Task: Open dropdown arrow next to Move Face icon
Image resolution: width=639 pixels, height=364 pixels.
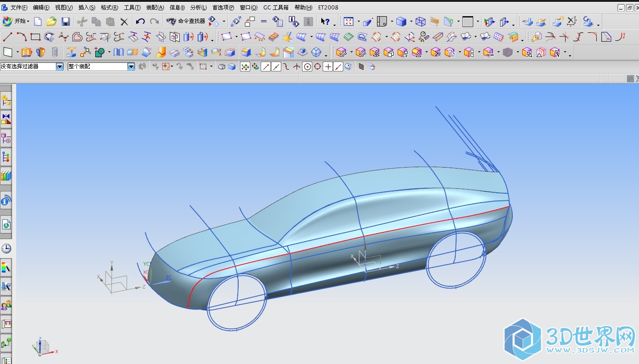Action: click(x=351, y=53)
